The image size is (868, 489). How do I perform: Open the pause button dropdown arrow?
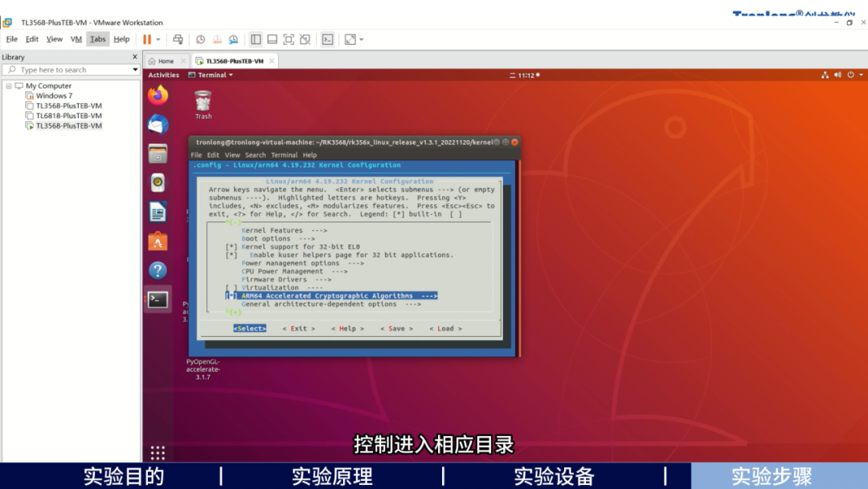point(159,39)
